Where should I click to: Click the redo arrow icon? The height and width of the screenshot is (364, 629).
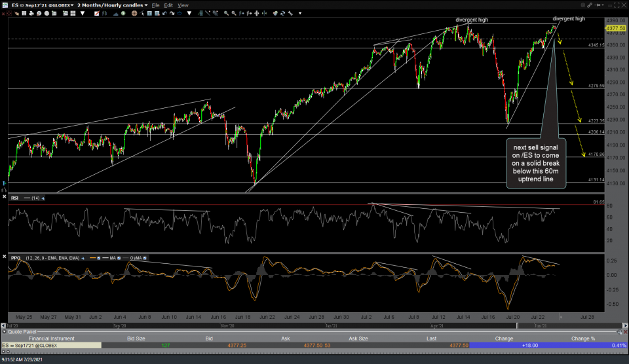[172, 13]
